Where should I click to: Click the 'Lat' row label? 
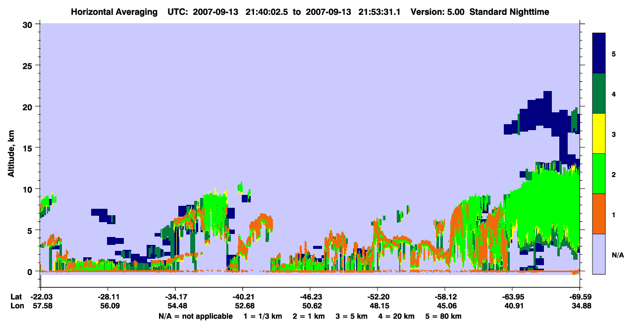16,297
